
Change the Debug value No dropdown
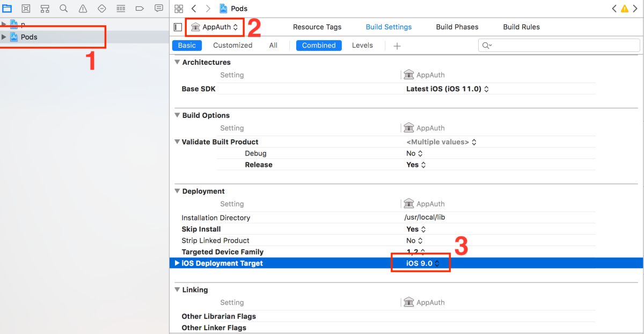coord(414,153)
